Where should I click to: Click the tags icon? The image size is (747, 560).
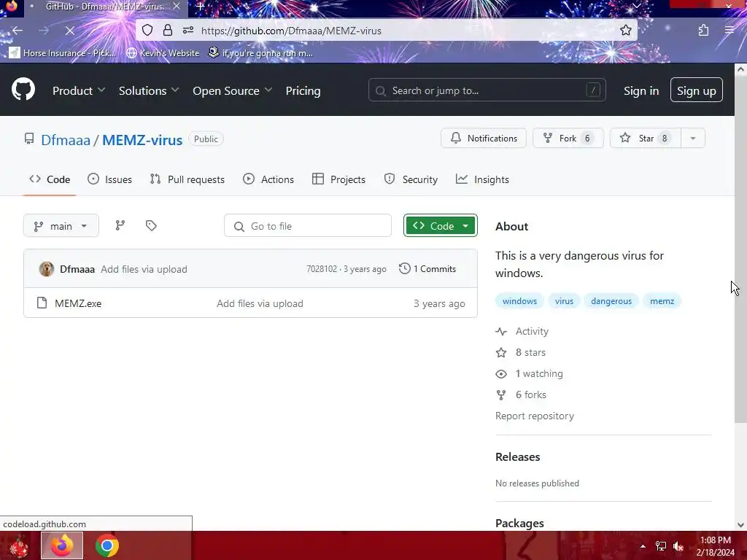pyautogui.click(x=151, y=226)
